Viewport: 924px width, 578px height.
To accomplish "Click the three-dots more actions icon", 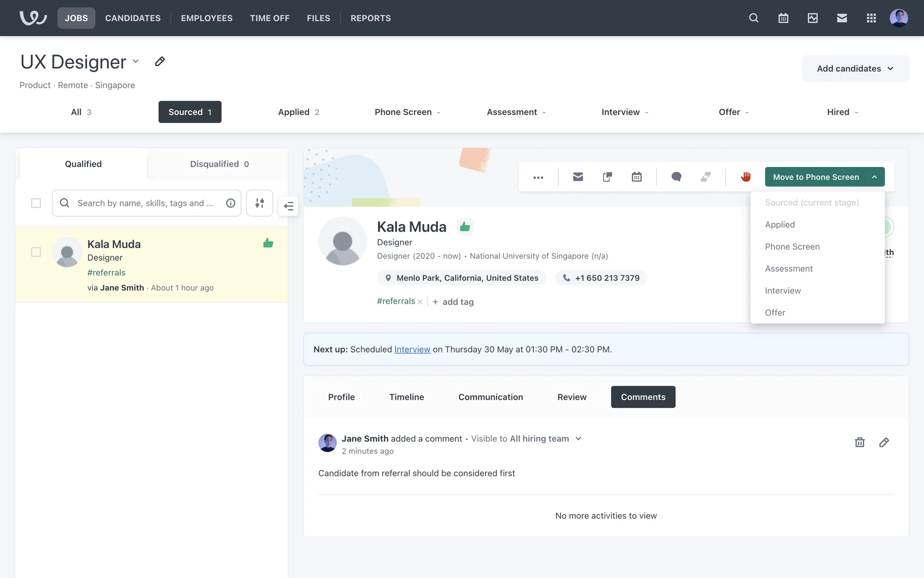I will coord(538,177).
